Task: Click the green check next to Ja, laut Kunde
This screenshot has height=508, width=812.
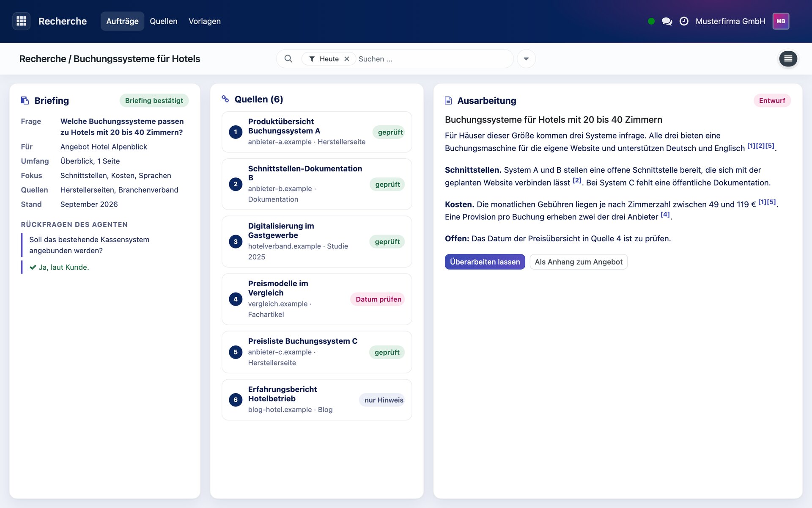Action: click(x=33, y=267)
